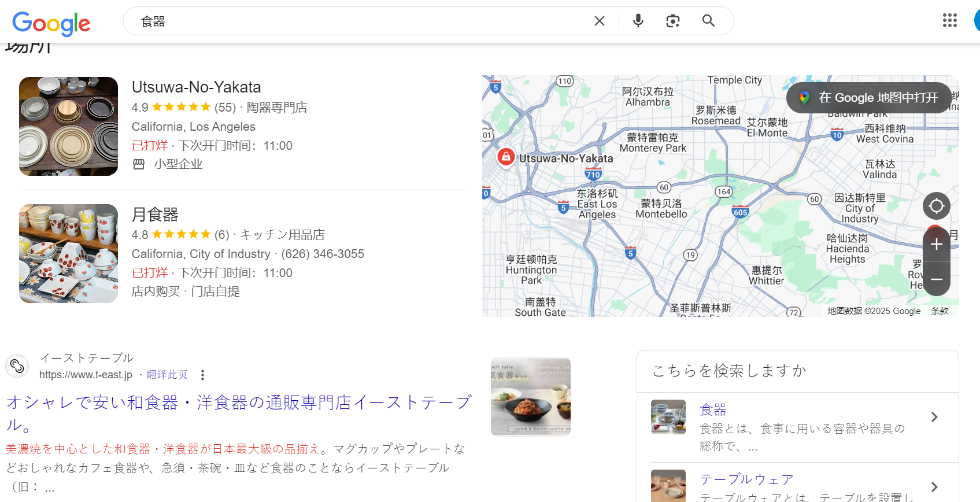Click the Google logo

(x=51, y=23)
